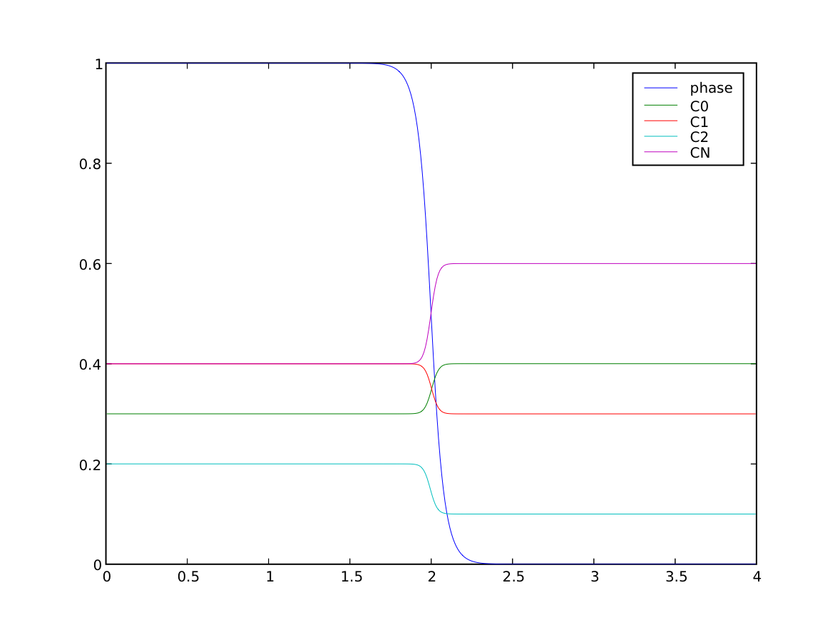Pick the 'C2' legend entry text
840x635 pixels.
[699, 137]
